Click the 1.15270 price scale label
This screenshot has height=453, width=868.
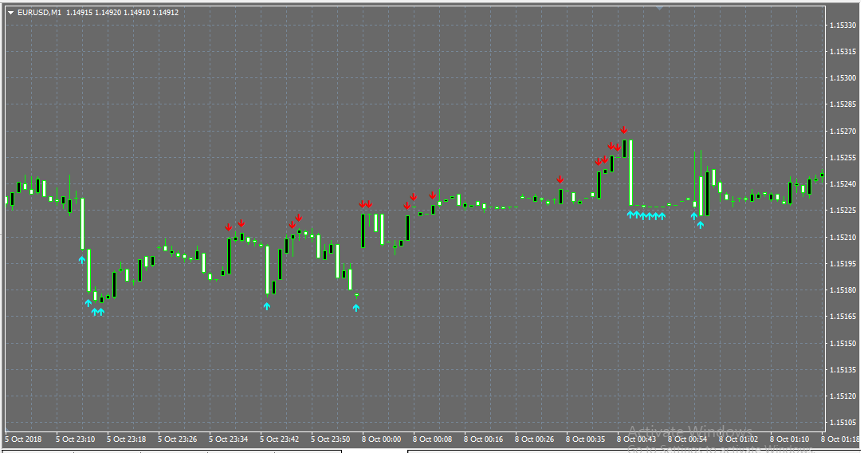[842, 132]
